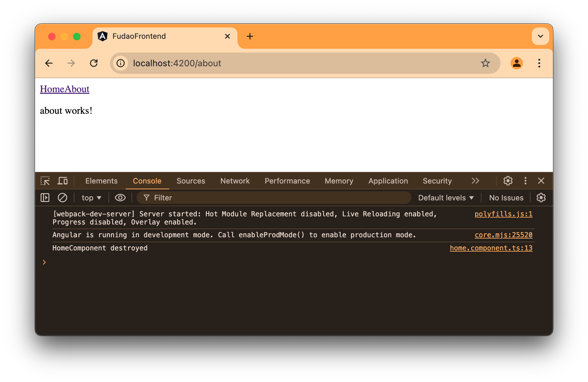Expand hidden panels via the chevron
The width and height of the screenshot is (588, 382).
[476, 181]
